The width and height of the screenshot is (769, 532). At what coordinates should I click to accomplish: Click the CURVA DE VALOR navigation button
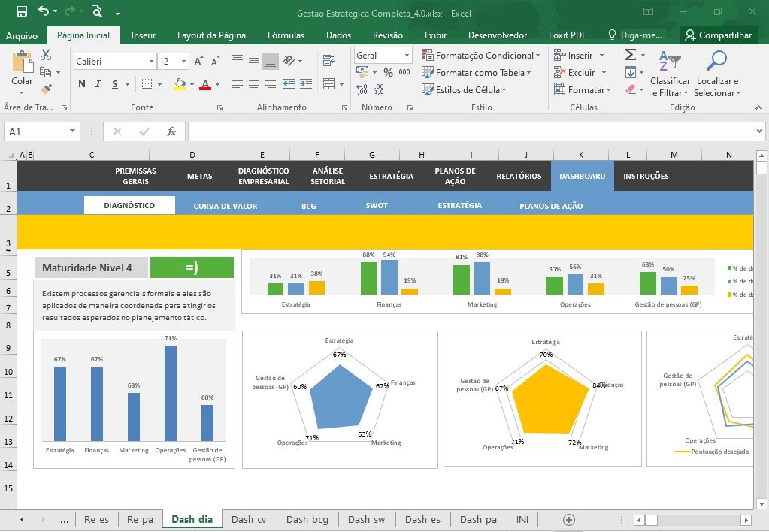click(x=225, y=206)
